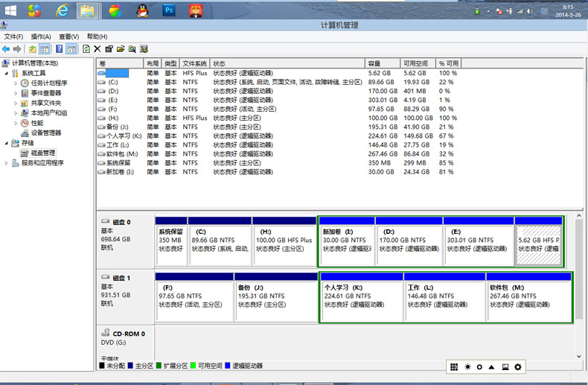This screenshot has height=385, width=588.
Task: Select the 备份 (J:) volume row
Action: [x=278, y=127]
